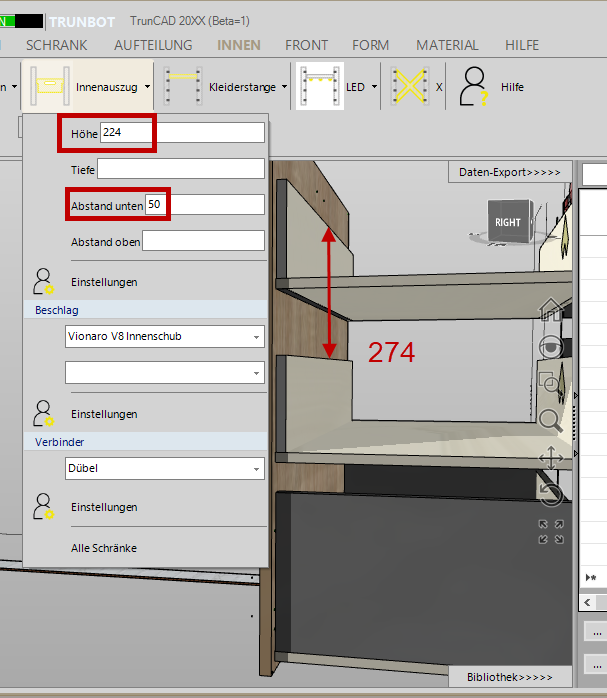Click the Tiefe input field
The image size is (607, 698).
[180, 169]
